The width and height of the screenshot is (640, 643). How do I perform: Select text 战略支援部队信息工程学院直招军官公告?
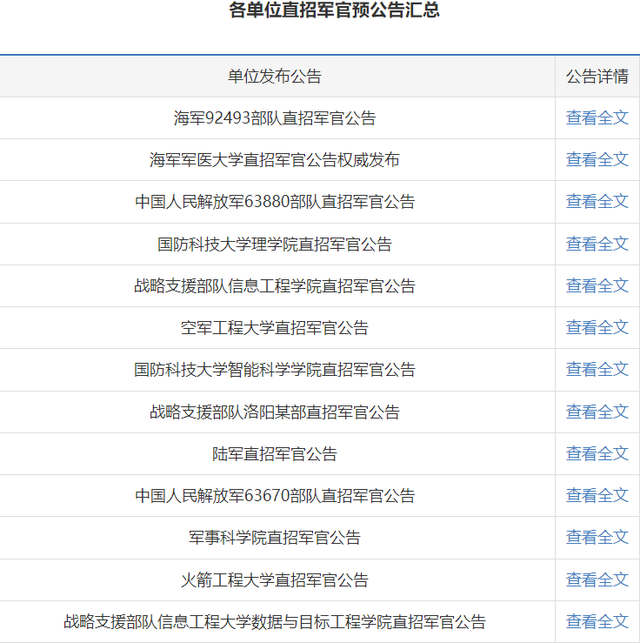pyautogui.click(x=275, y=286)
